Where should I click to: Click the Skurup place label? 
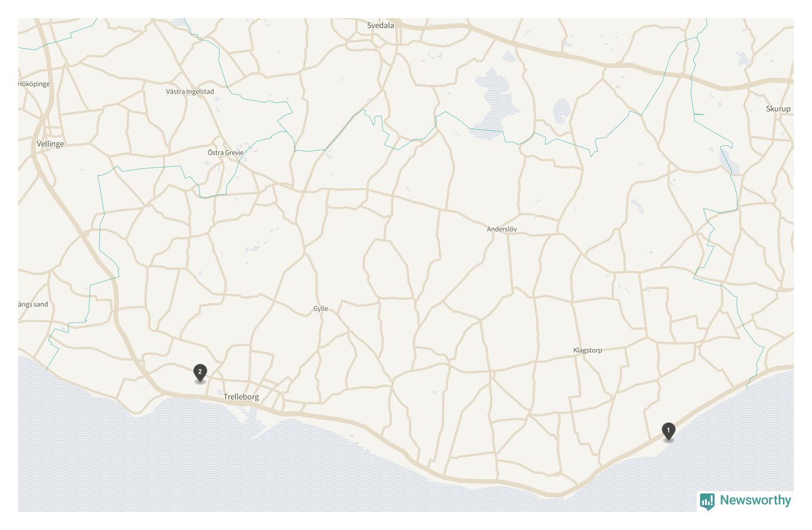pyautogui.click(x=778, y=109)
